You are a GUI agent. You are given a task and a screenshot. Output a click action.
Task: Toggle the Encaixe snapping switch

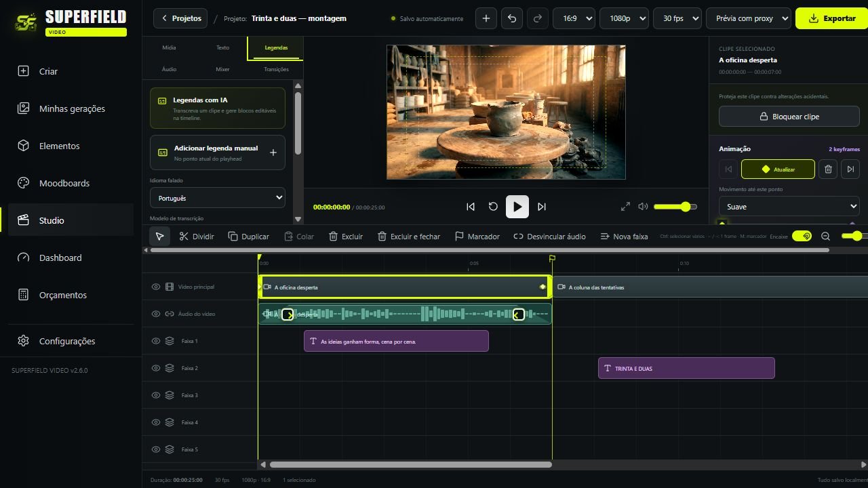[x=802, y=237]
